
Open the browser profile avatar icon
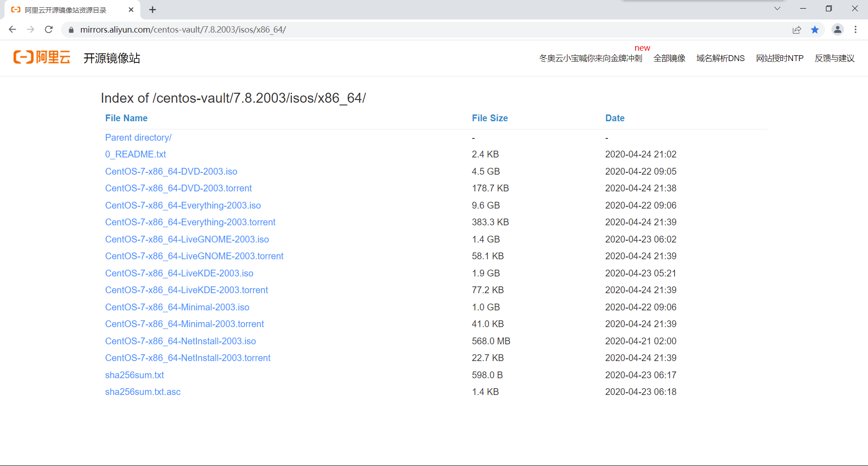[838, 30]
